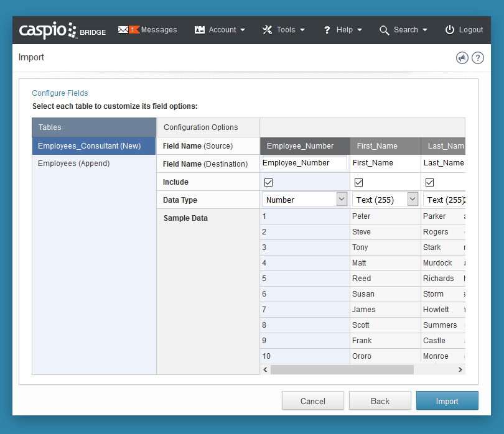This screenshot has height=434, width=504.
Task: Click the Configuration Options header
Action: pos(208,127)
